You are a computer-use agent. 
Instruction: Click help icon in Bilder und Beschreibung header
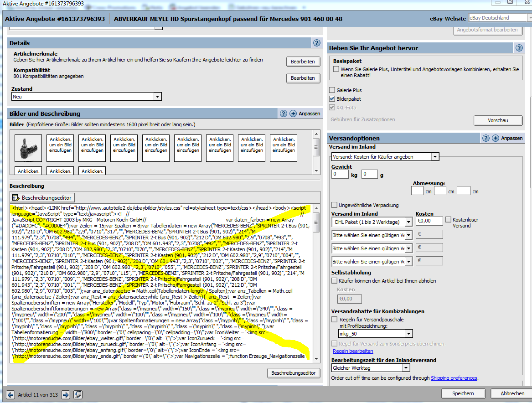284,114
